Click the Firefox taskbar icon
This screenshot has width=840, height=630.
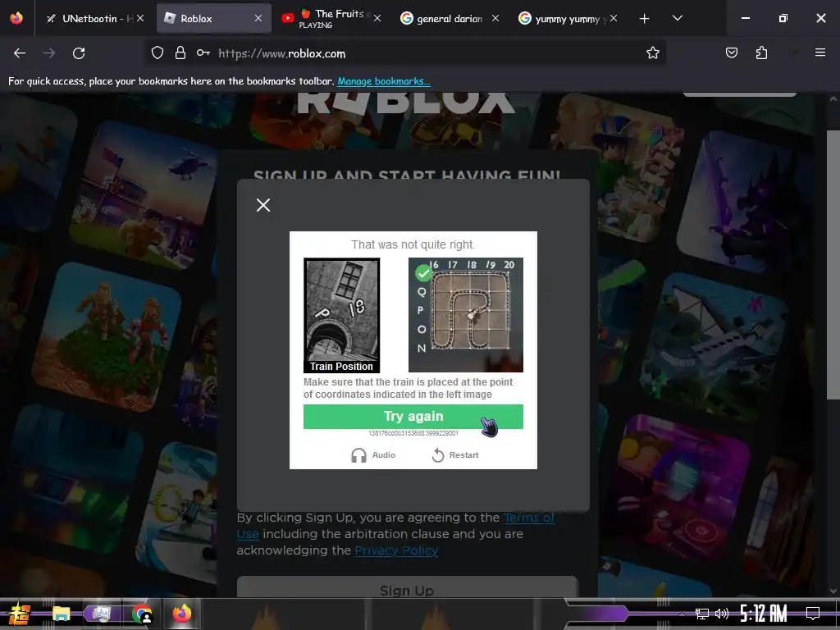pyautogui.click(x=182, y=614)
